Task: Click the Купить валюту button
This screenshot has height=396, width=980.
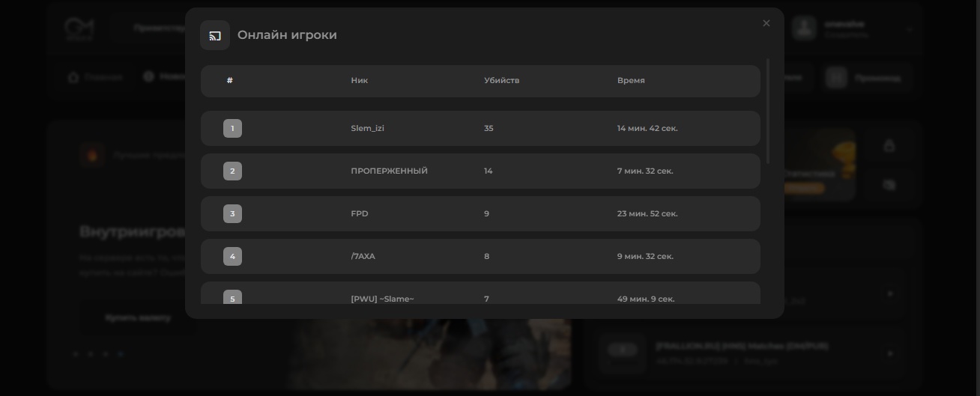Action: tap(138, 317)
